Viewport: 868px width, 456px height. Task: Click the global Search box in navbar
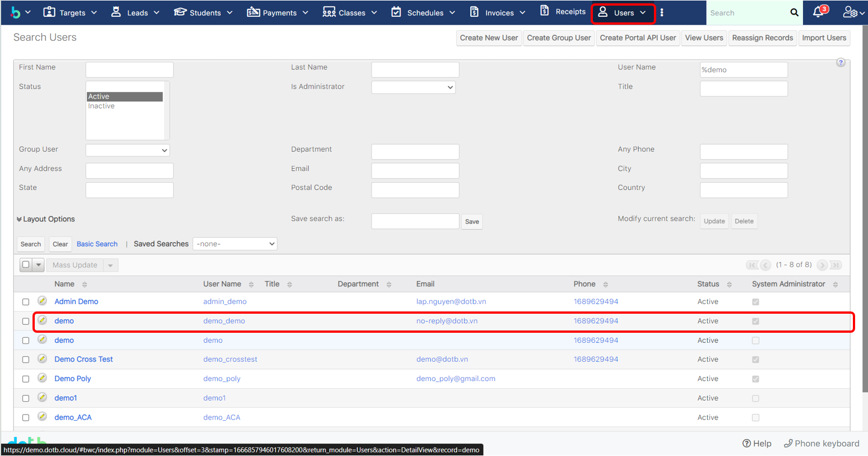(x=748, y=13)
